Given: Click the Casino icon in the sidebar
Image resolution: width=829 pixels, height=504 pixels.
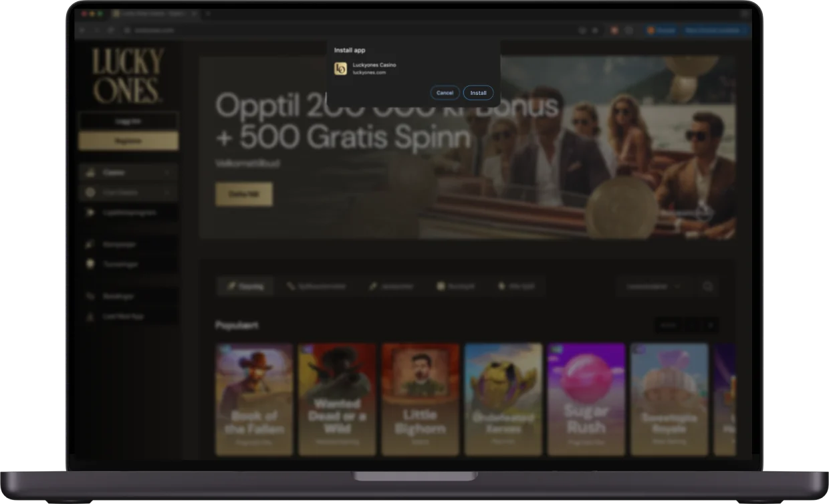Looking at the screenshot, I should pos(90,172).
